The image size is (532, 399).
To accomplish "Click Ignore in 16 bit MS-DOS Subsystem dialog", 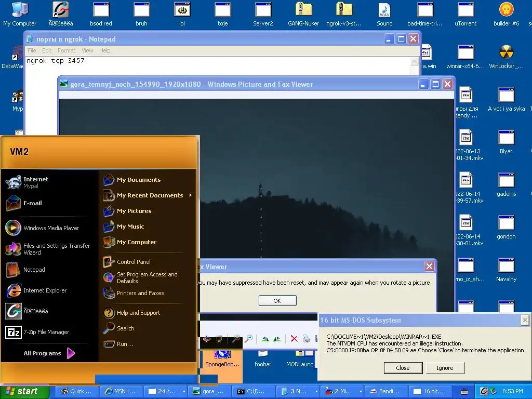I will point(445,368).
